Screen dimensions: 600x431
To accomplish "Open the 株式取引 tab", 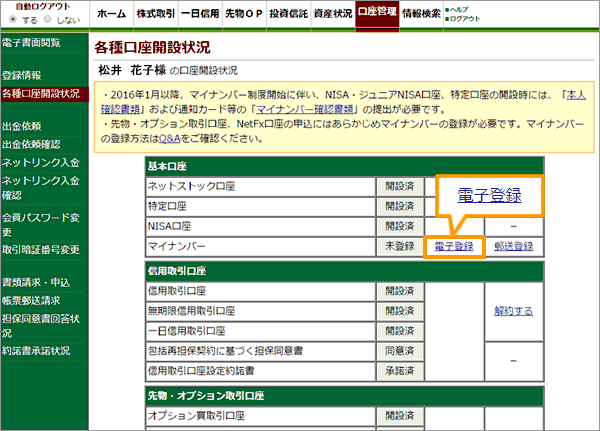I will (x=156, y=14).
